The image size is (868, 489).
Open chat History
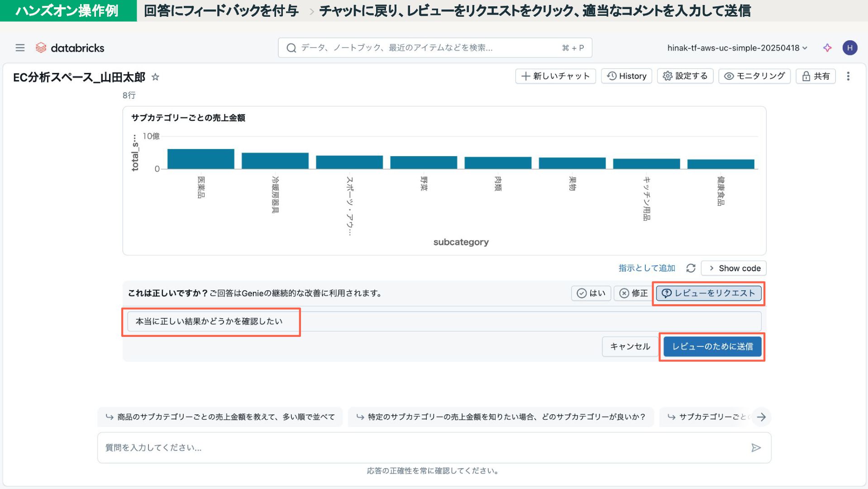click(626, 76)
